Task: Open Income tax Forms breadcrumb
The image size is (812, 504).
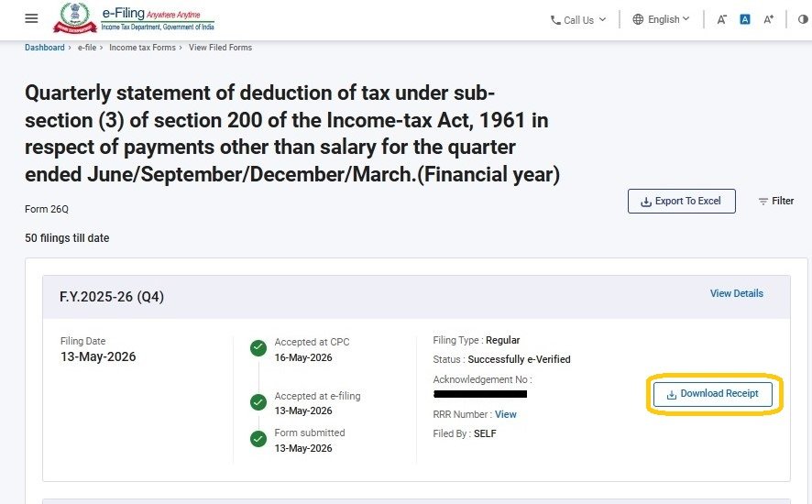Action: tap(142, 47)
